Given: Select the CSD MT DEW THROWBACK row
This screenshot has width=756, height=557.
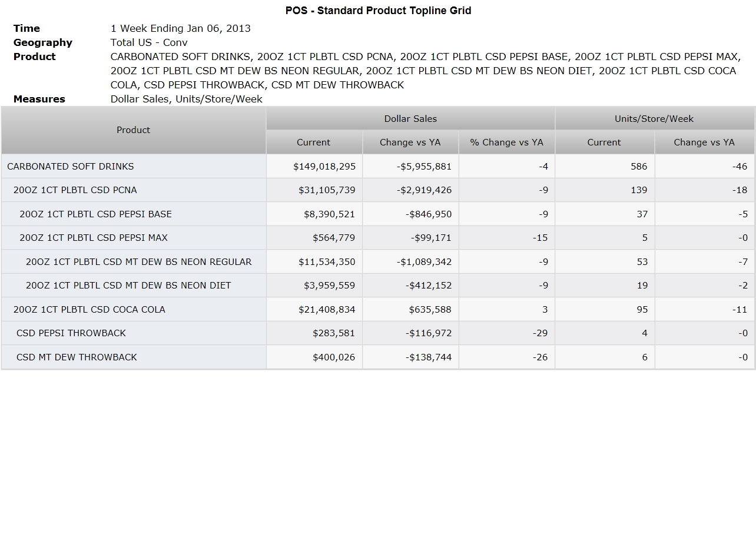Looking at the screenshot, I should [378, 357].
